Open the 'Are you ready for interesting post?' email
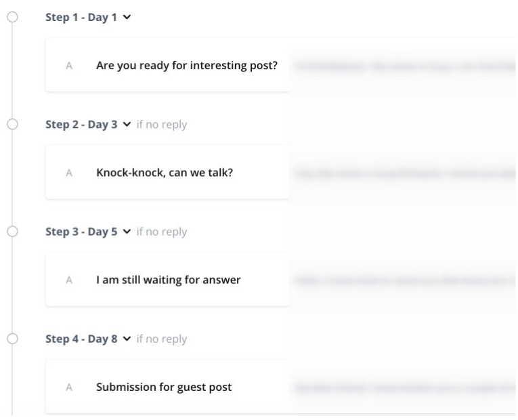Image resolution: width=518 pixels, height=420 pixels. click(x=187, y=66)
